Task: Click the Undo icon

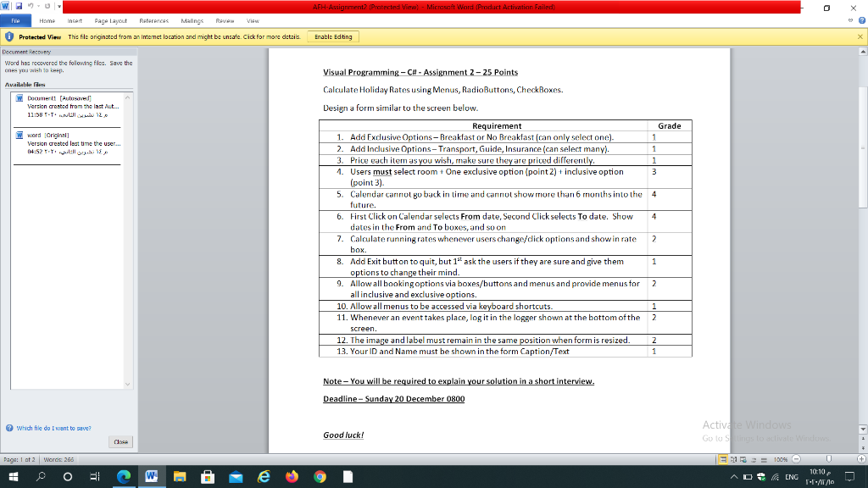Action: (x=31, y=6)
